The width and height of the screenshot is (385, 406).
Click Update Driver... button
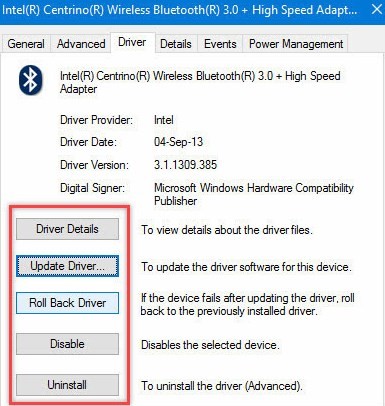point(67,266)
